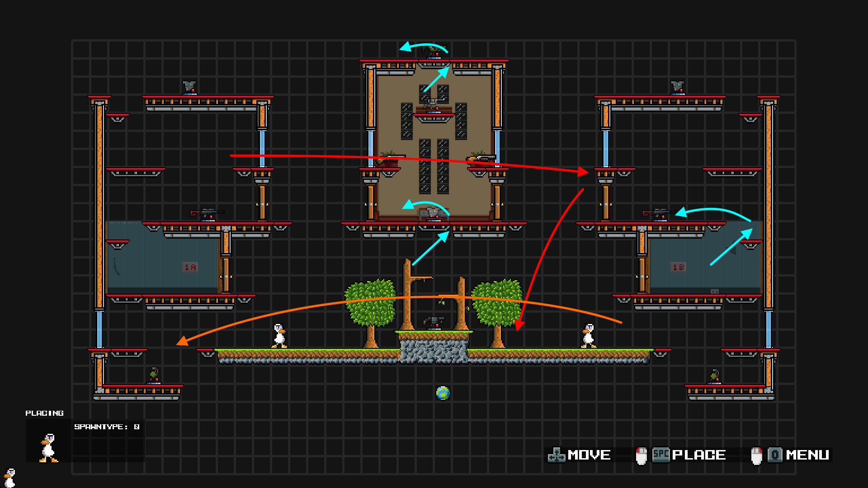868x488 pixels.
Task: Click the PLACE label
Action: click(699, 455)
